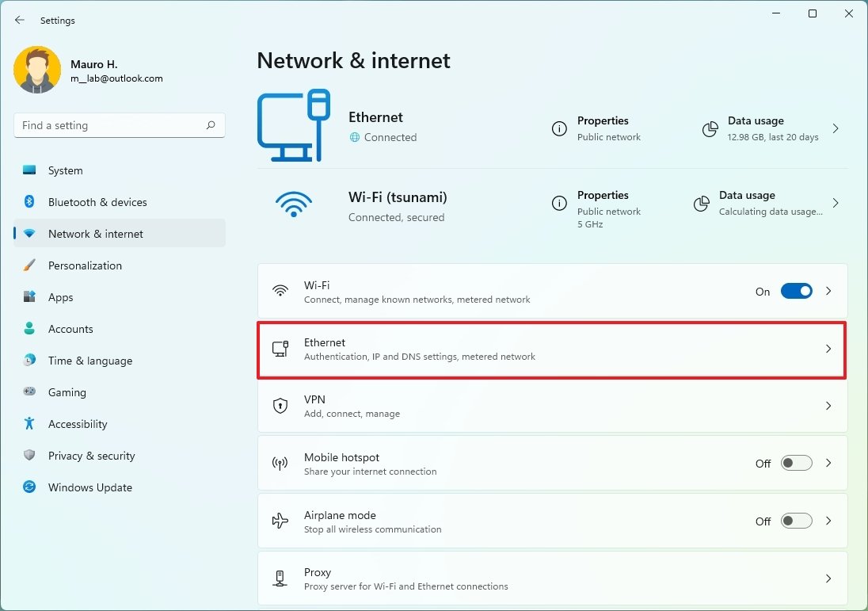Click the Wi-Fi signal icon for tsunami network
Viewport: 868px width, 611px height.
pyautogui.click(x=294, y=204)
